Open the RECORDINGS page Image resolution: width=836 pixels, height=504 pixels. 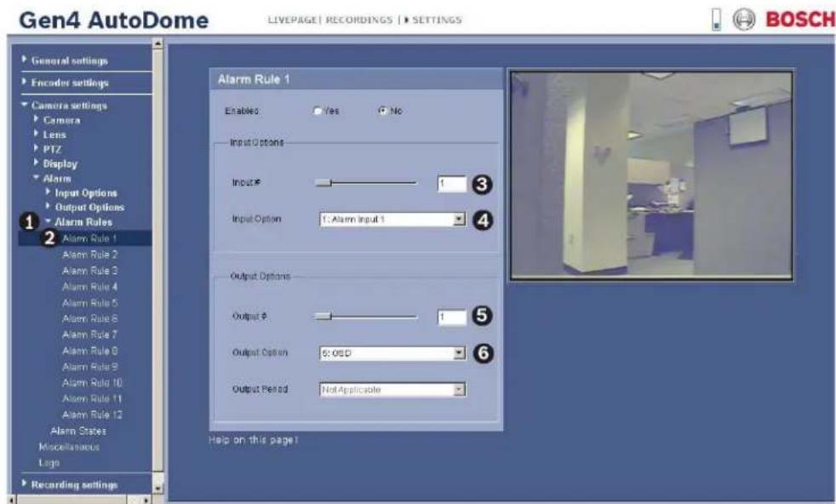[358, 20]
